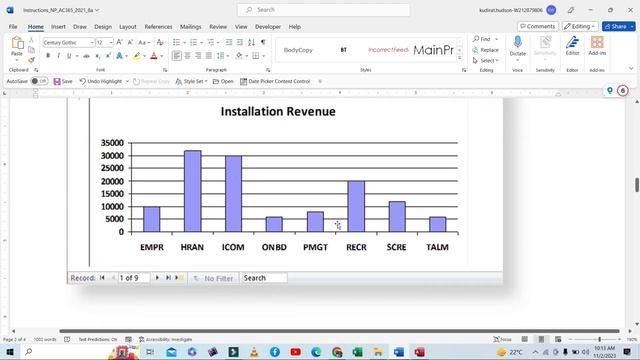Open borders dropdown
Screen dimensions: 640x360
(x=264, y=56)
